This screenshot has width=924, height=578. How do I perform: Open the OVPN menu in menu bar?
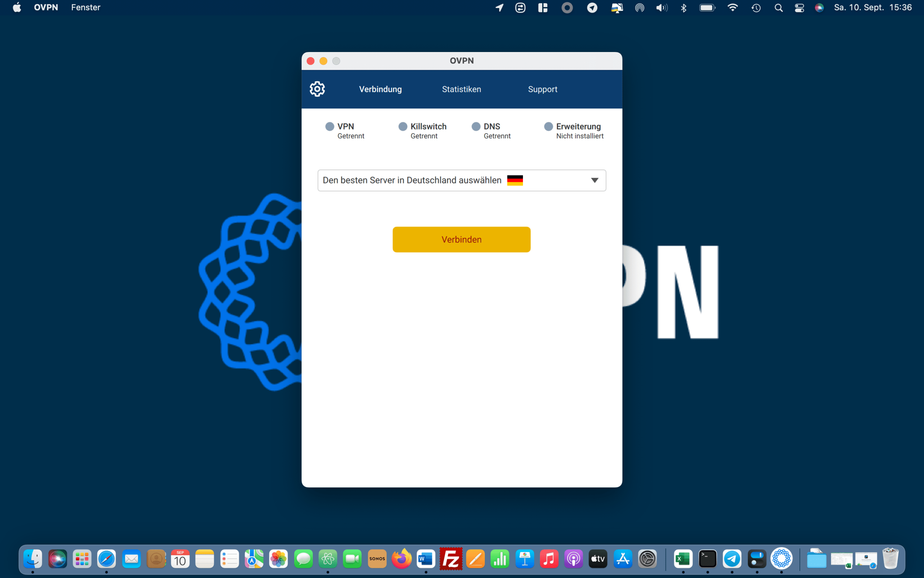click(x=46, y=7)
